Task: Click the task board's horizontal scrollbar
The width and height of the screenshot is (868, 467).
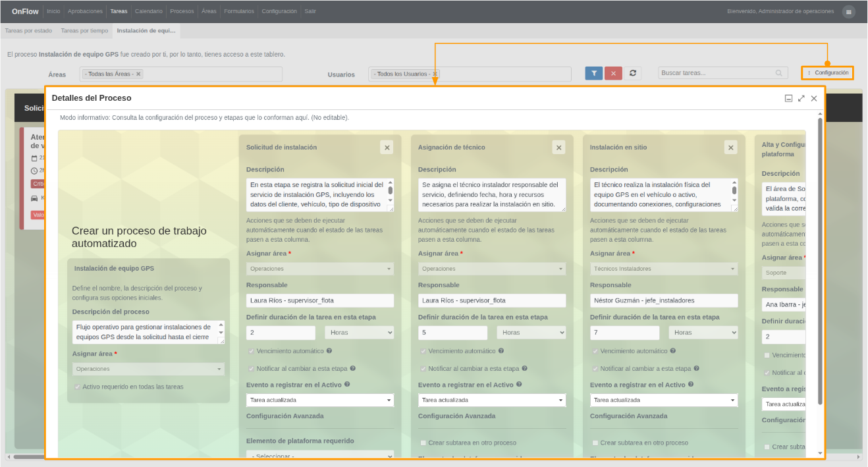Action: click(30, 456)
